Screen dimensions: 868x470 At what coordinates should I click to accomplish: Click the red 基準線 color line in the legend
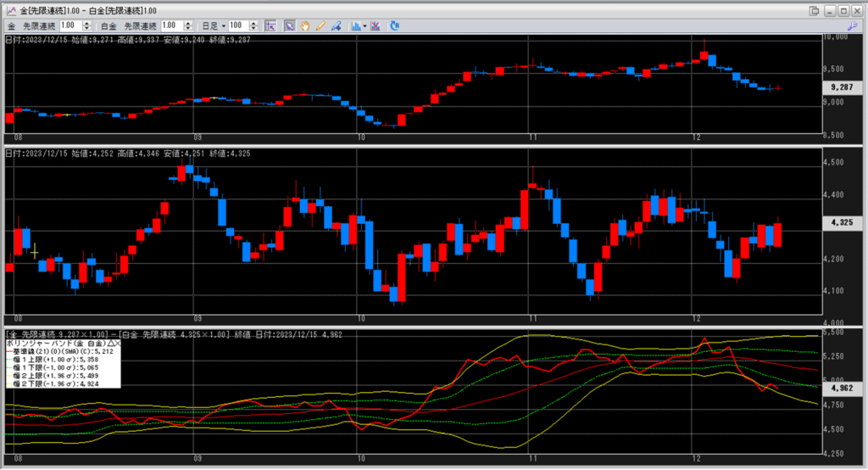pos(8,351)
